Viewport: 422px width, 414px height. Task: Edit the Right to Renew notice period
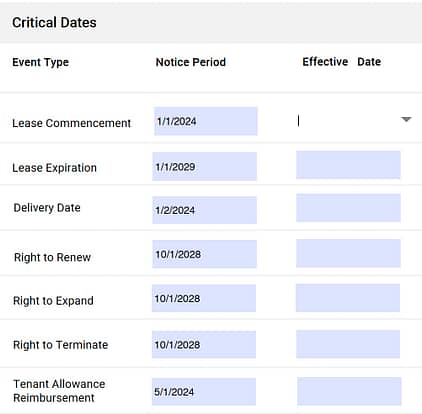pyautogui.click(x=204, y=254)
